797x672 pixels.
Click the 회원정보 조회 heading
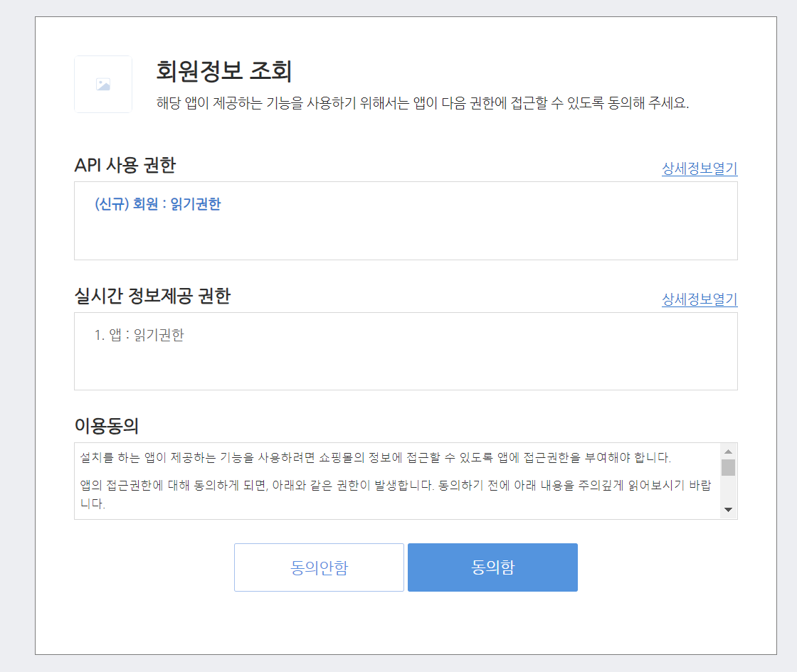(223, 70)
